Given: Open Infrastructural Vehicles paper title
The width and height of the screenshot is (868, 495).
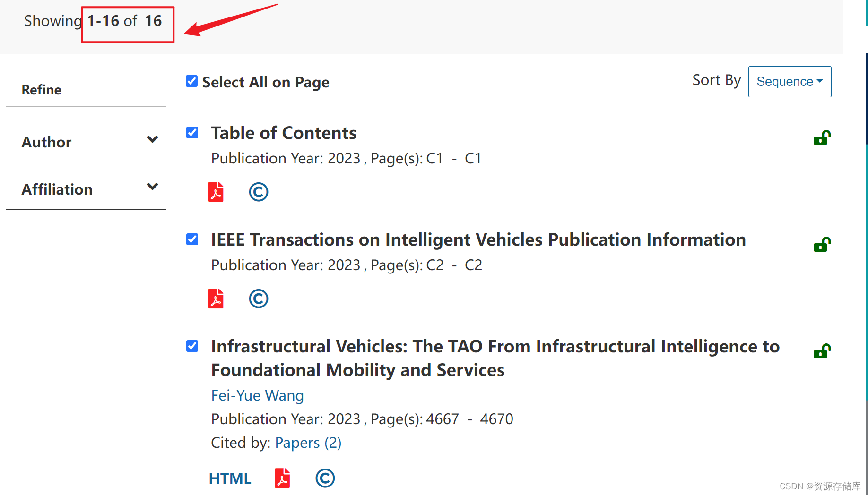Looking at the screenshot, I should pos(495,358).
